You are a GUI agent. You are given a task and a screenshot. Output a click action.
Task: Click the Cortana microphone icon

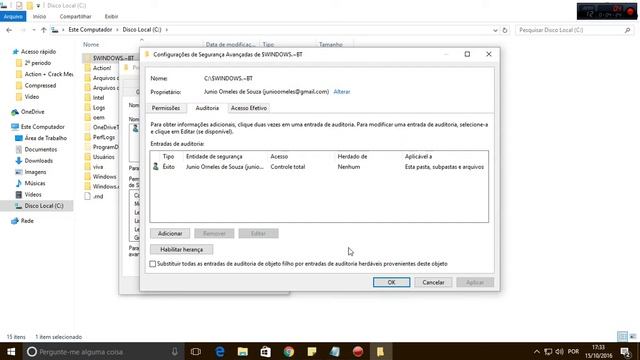point(175,351)
